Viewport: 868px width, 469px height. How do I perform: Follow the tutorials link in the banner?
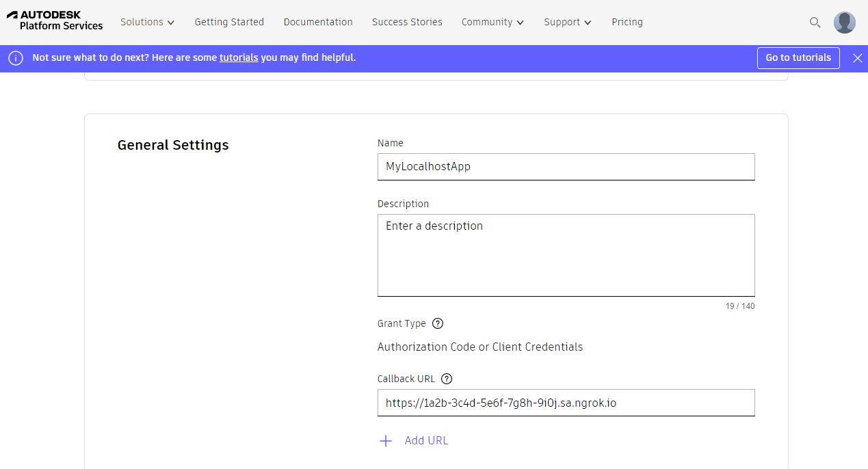[239, 57]
